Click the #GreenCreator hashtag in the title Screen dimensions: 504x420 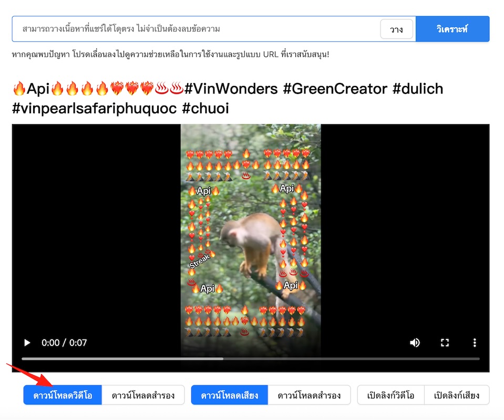[335, 89]
